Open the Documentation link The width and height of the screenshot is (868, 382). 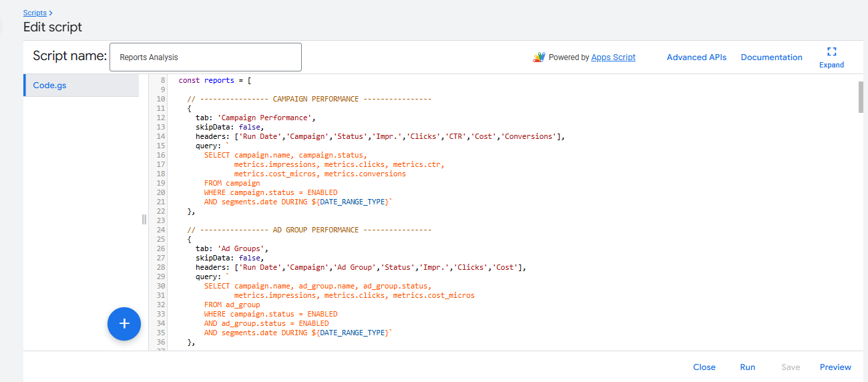click(771, 57)
